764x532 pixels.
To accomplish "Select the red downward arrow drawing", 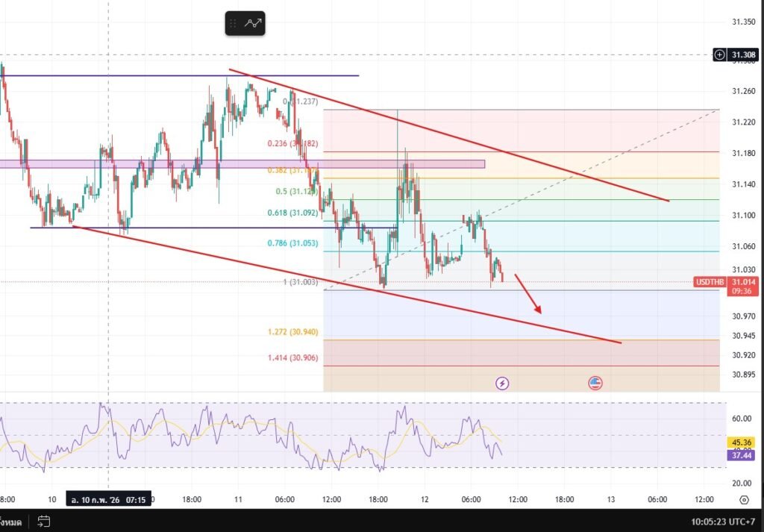I will [527, 296].
